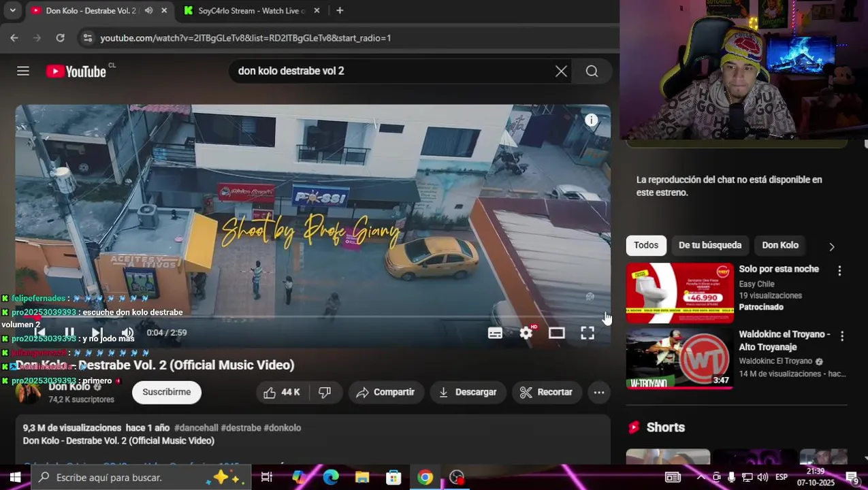The width and height of the screenshot is (868, 490).
Task: Open the notification center icon
Action: pyautogui.click(x=852, y=477)
